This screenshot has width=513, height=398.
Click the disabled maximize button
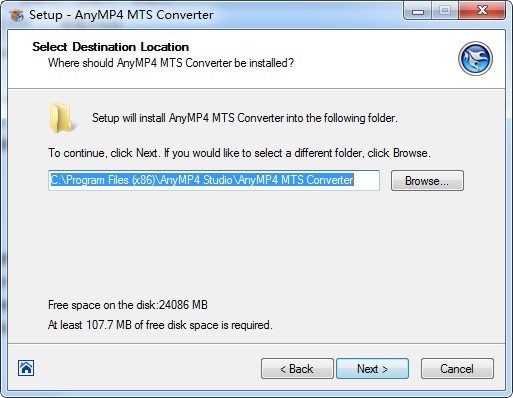click(445, 11)
